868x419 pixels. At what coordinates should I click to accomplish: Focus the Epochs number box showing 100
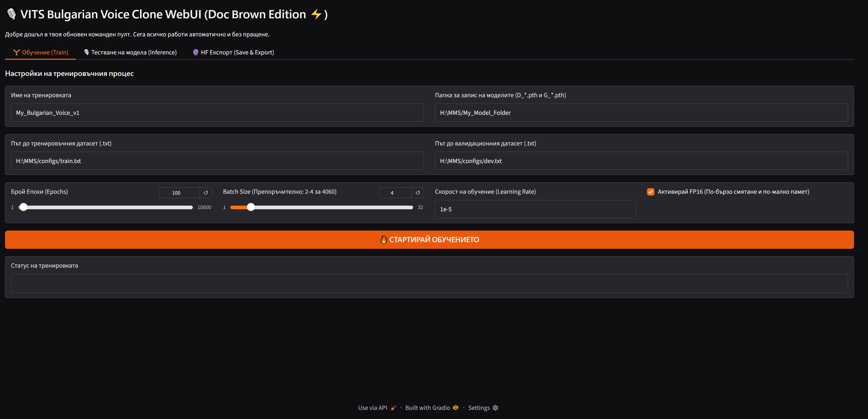180,193
